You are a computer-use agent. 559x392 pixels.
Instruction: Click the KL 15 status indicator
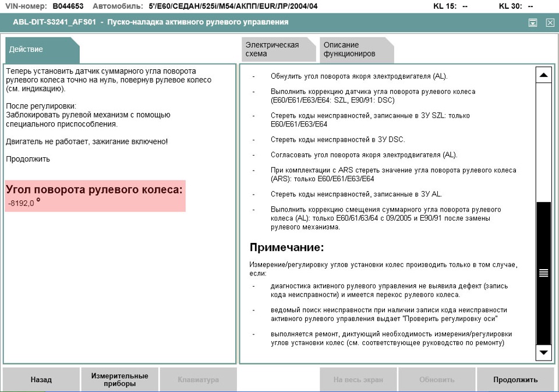pos(450,6)
